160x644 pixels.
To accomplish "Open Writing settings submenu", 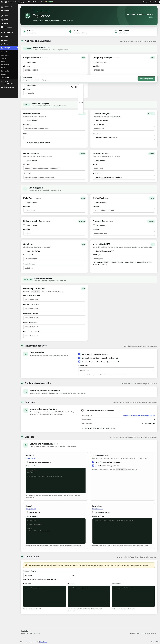I will pyautogui.click(x=4, y=58).
